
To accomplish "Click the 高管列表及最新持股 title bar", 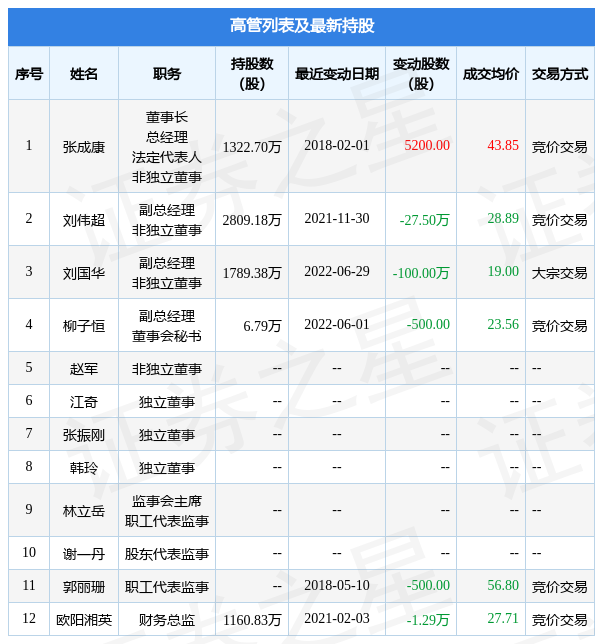I will pyautogui.click(x=301, y=26).
